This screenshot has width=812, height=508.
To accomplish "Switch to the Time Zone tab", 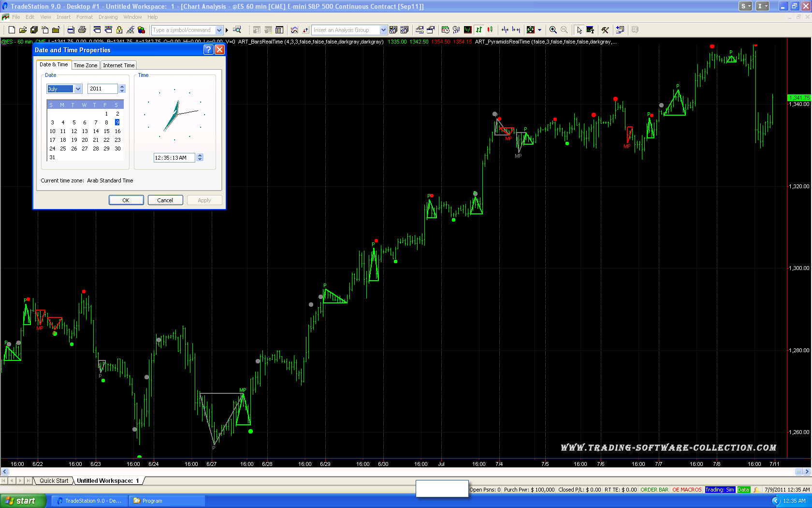I will (85, 65).
